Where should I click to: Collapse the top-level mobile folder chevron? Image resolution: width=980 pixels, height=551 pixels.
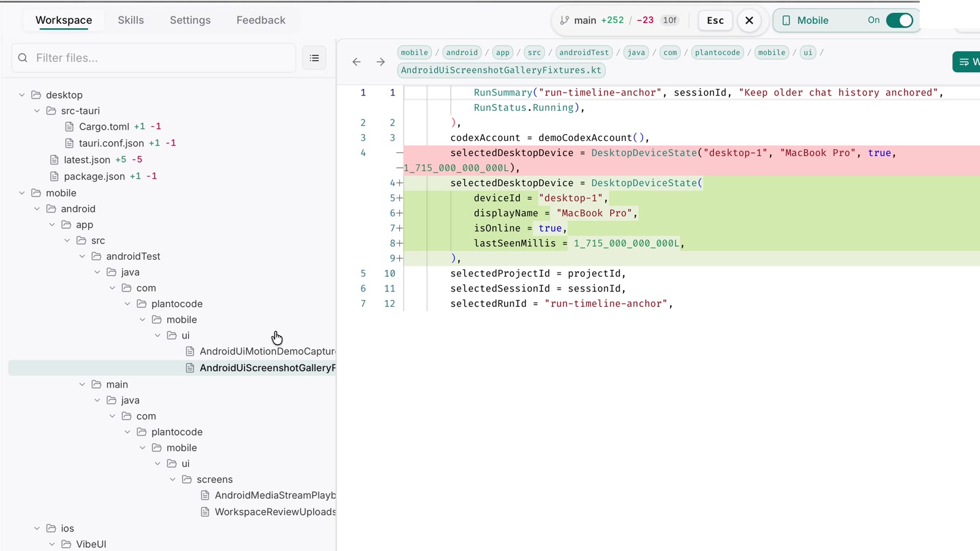tap(22, 193)
